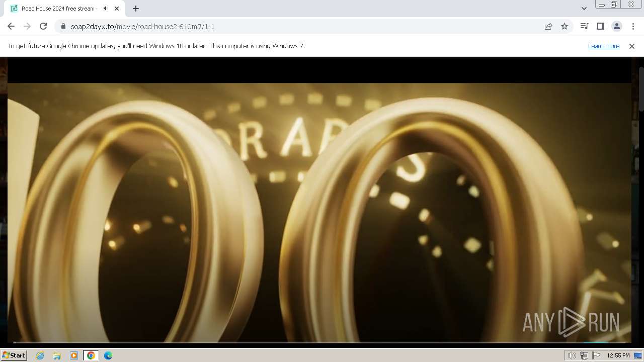Screen dimensions: 644x362
Task: Share this page icon
Action: [548, 26]
